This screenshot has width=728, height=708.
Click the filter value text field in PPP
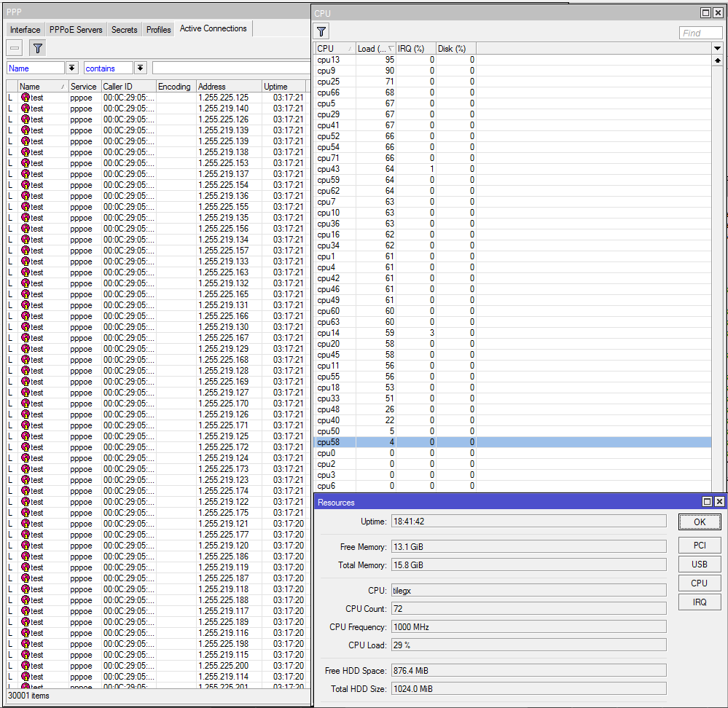(231, 68)
